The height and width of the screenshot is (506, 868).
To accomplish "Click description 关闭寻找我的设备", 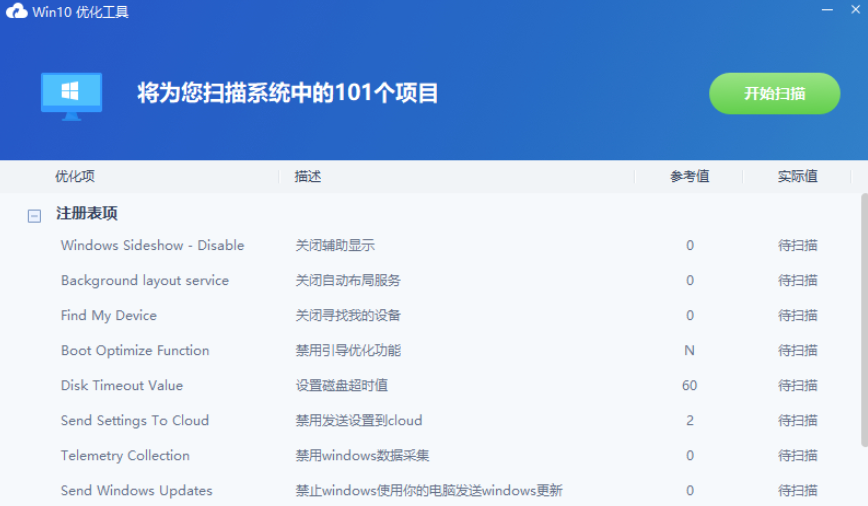I will click(x=348, y=316).
